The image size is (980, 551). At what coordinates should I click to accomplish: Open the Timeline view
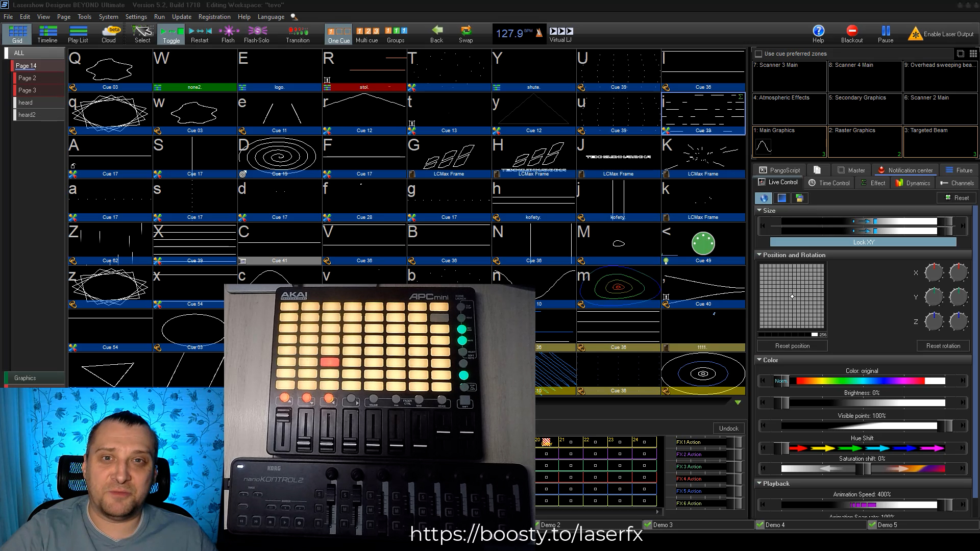[x=47, y=34]
